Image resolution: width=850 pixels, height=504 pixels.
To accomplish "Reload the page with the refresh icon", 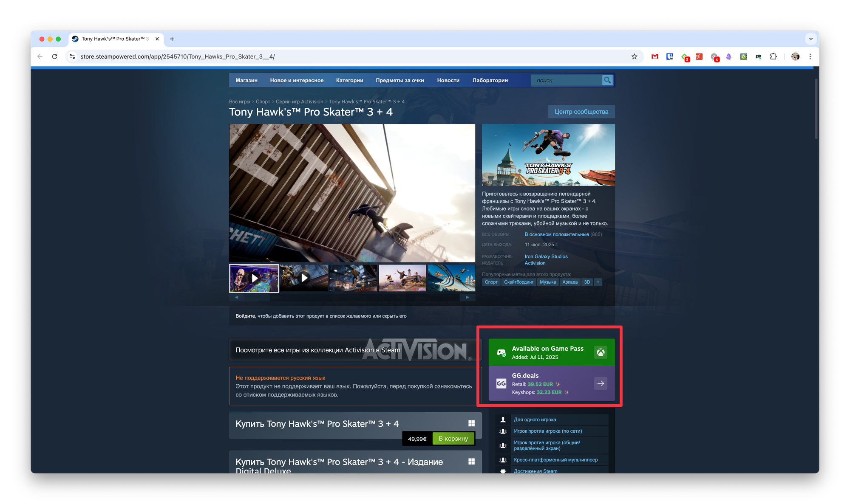I will pos(54,56).
